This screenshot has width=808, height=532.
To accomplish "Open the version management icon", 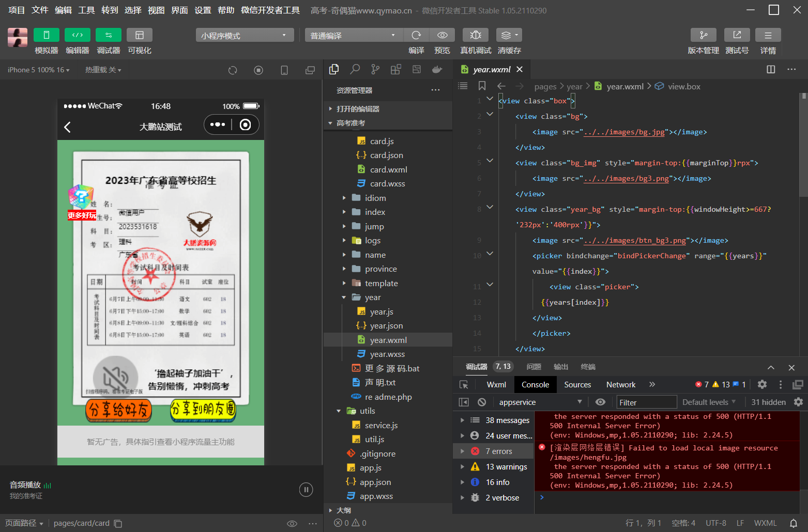I will point(703,35).
